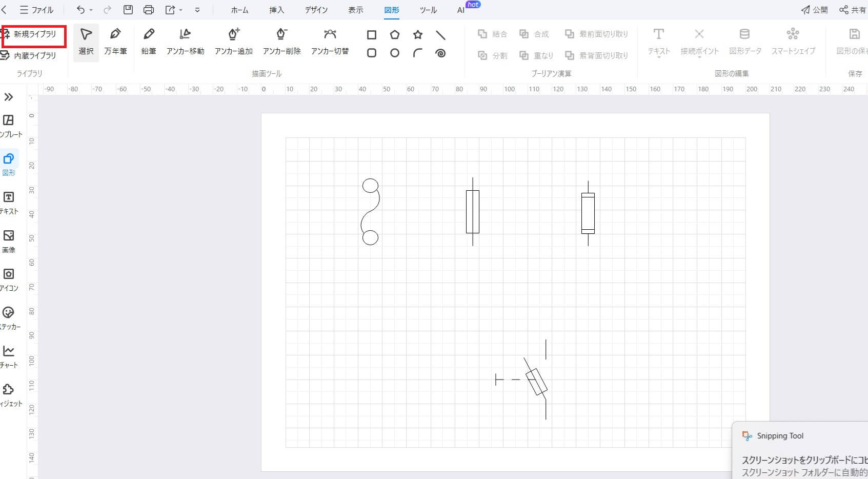The width and height of the screenshot is (868, 479).
Task: Activate the アンカー追加 tool
Action: pos(234,42)
